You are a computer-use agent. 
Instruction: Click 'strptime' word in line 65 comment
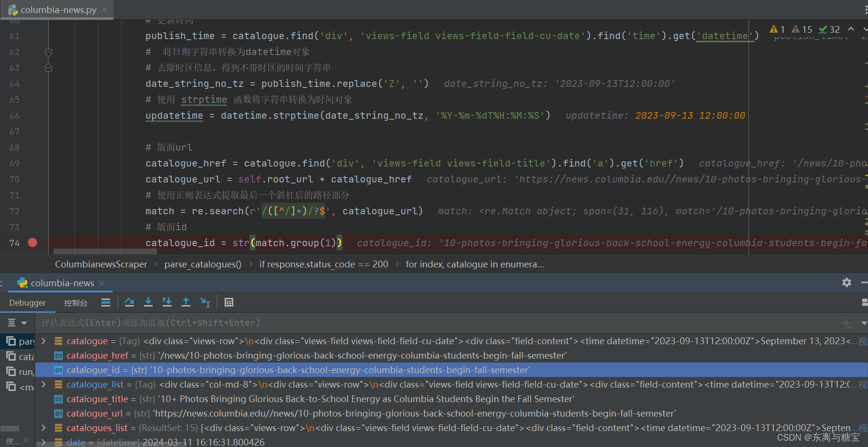(204, 100)
